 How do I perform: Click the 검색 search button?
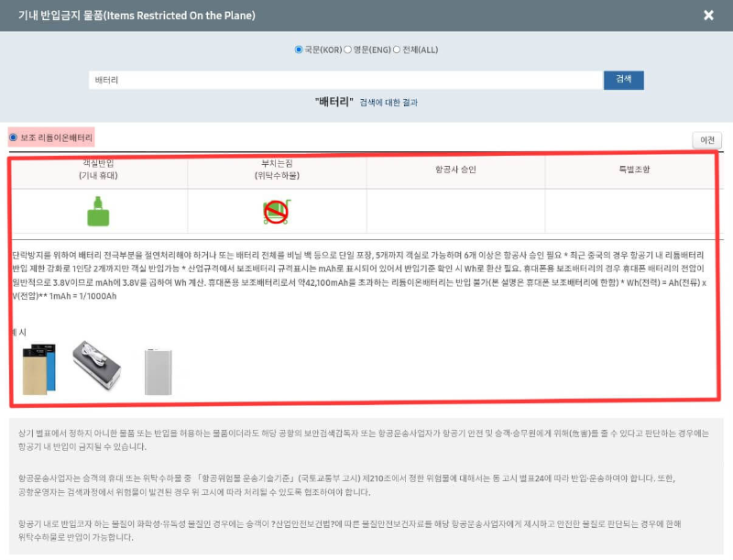pos(623,79)
